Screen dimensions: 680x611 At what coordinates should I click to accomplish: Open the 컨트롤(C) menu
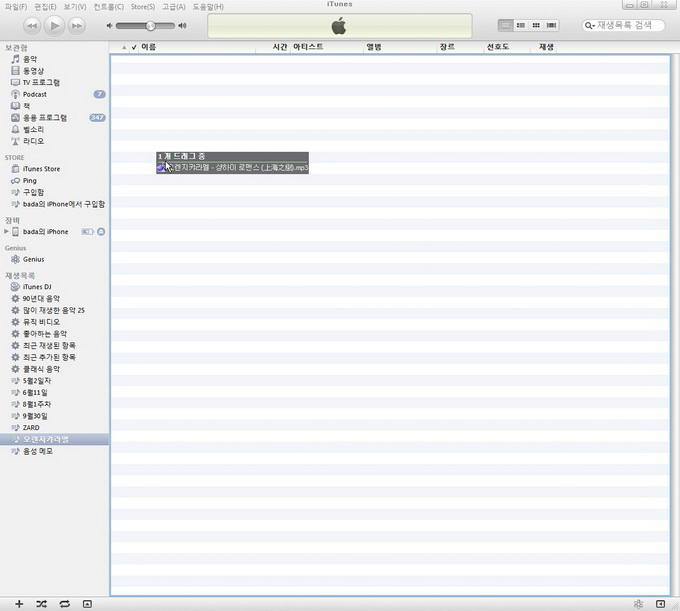click(x=108, y=7)
